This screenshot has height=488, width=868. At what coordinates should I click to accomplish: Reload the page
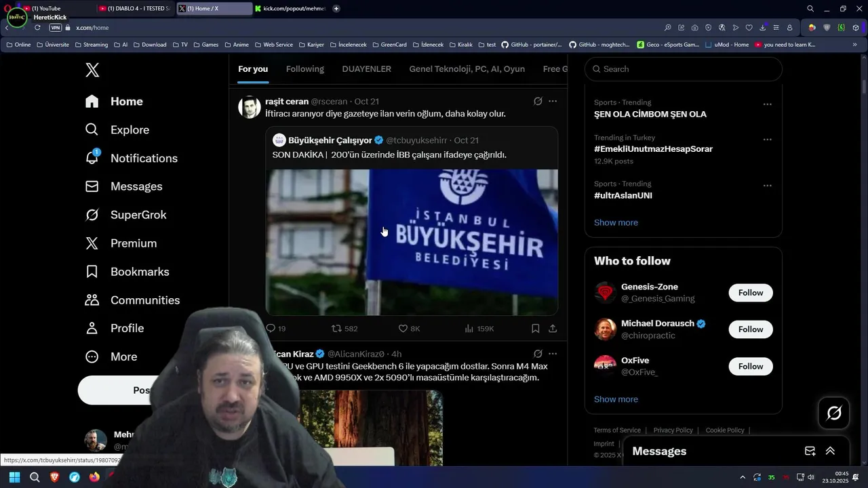tap(37, 28)
